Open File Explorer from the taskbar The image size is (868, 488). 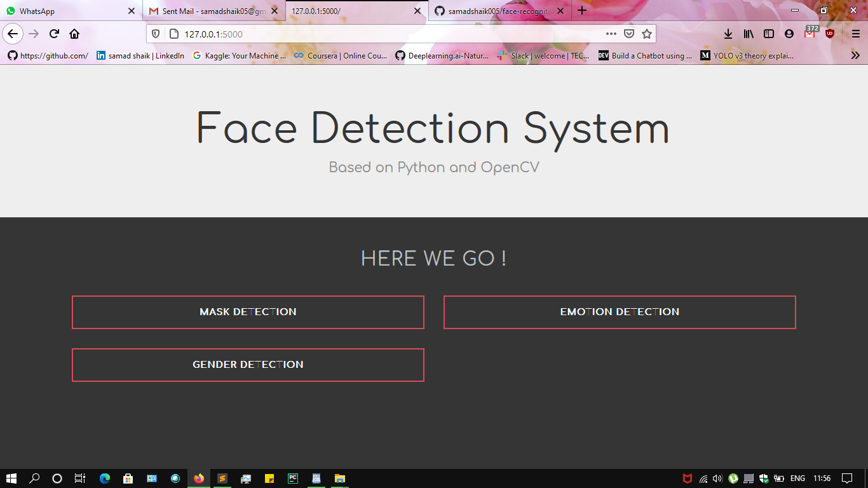[x=340, y=478]
